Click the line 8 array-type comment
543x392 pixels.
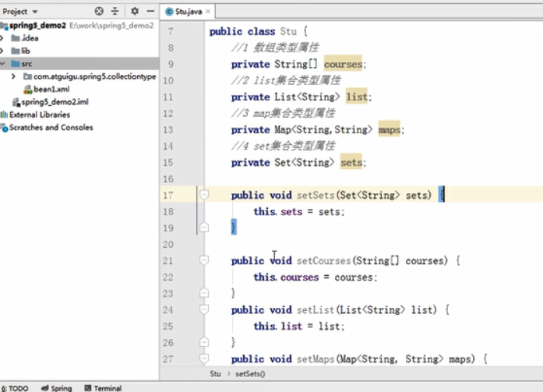point(275,48)
